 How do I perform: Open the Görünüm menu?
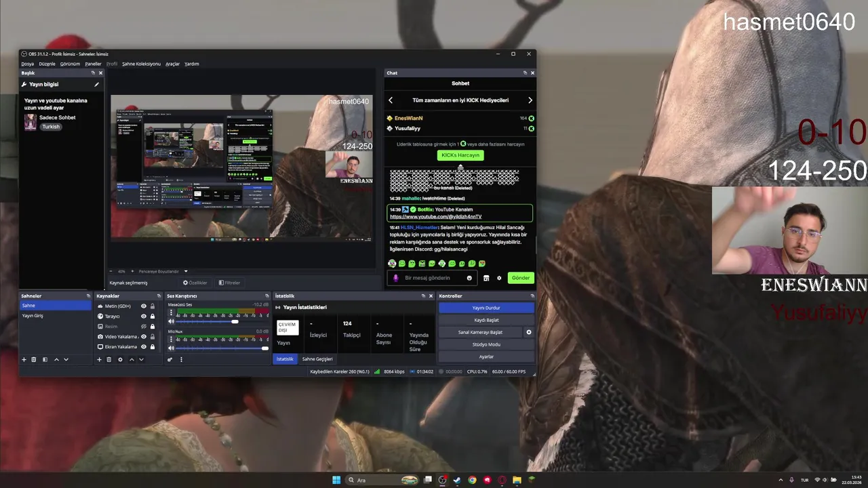[x=70, y=64]
